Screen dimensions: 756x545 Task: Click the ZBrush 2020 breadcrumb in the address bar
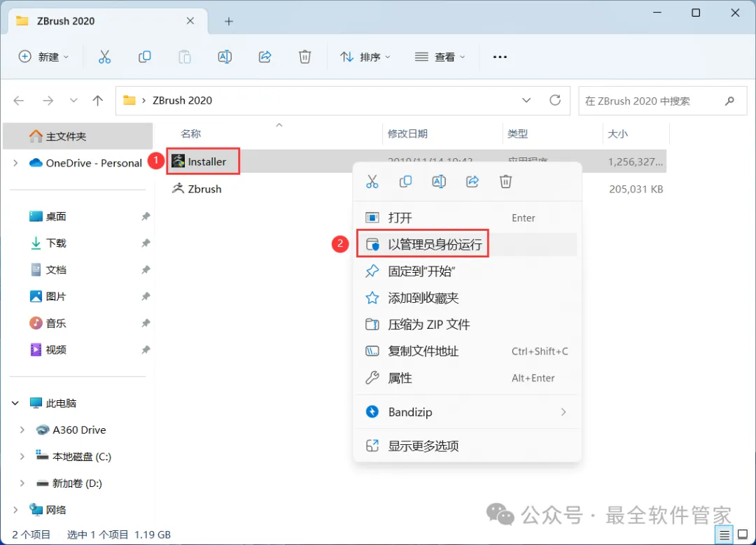tap(182, 100)
